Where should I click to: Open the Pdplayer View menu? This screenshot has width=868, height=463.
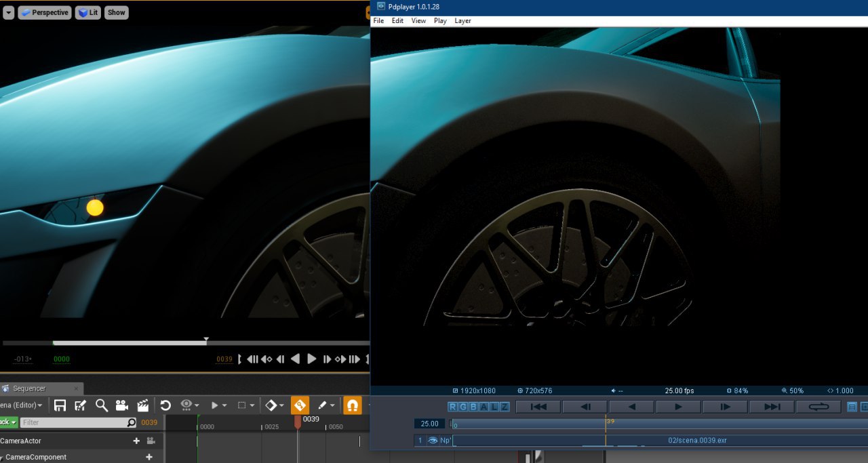418,21
